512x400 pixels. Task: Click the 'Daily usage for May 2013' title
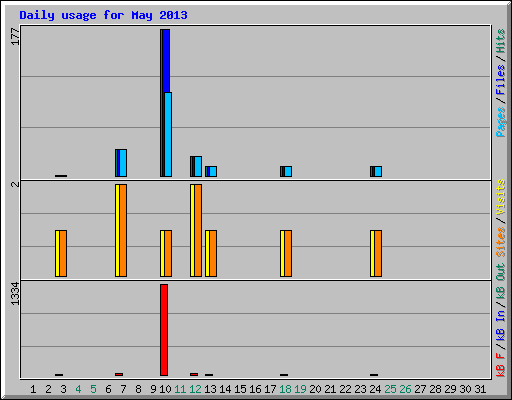click(103, 15)
